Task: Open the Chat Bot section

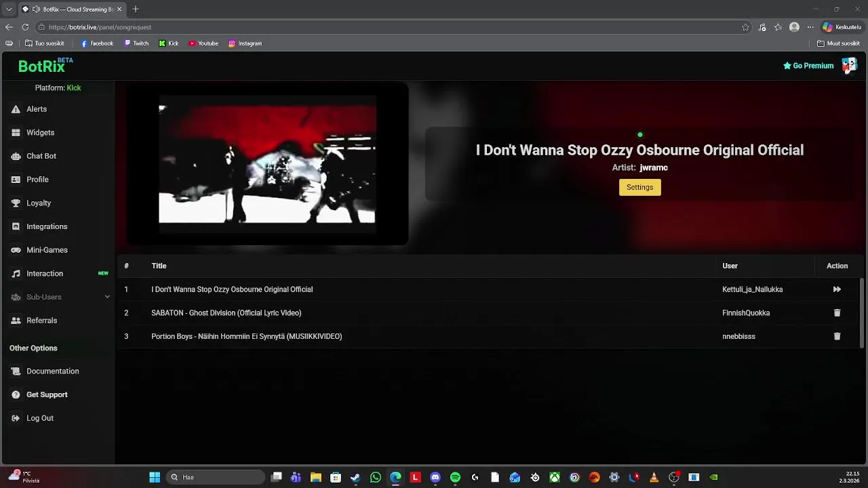Action: [41, 156]
